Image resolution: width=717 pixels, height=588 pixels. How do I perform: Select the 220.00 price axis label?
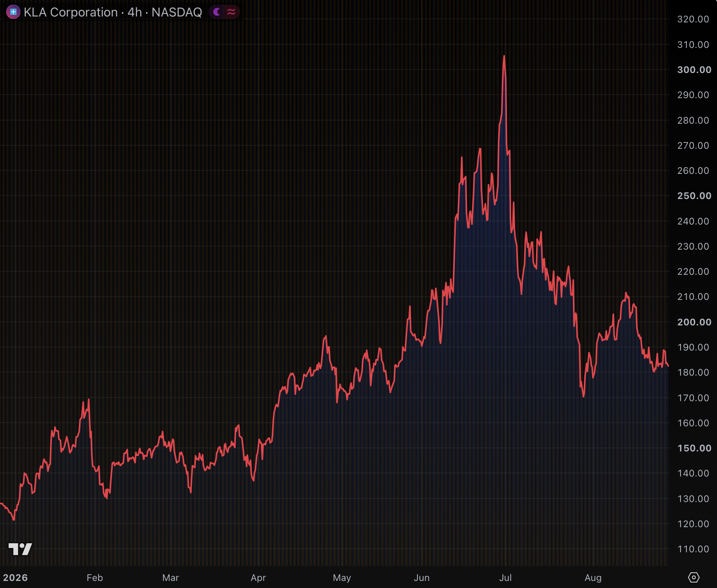point(693,272)
